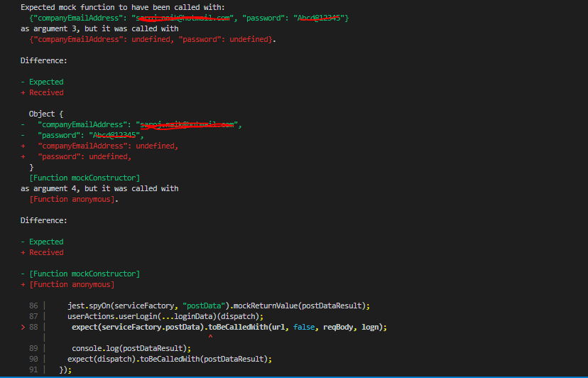The width and height of the screenshot is (588, 378).
Task: Click the red one-line object with both values undefined
Action: click(153, 39)
